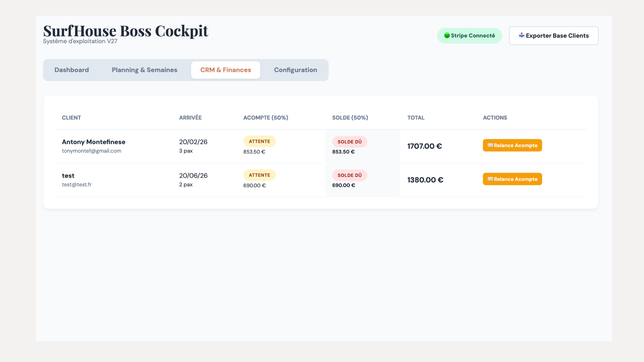Click the export icon in Exporter Base Clients
The image size is (644, 362).
522,35
